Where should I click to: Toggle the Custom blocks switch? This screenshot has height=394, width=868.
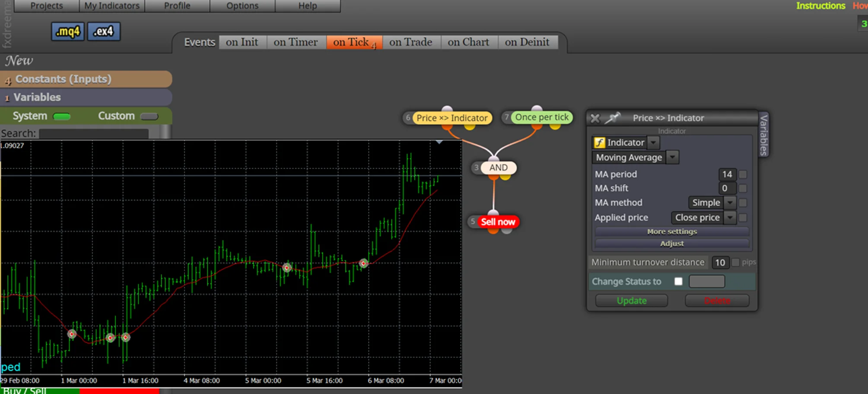point(149,116)
